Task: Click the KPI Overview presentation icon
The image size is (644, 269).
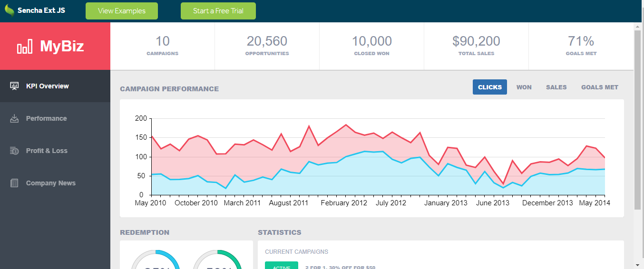Action: click(14, 86)
